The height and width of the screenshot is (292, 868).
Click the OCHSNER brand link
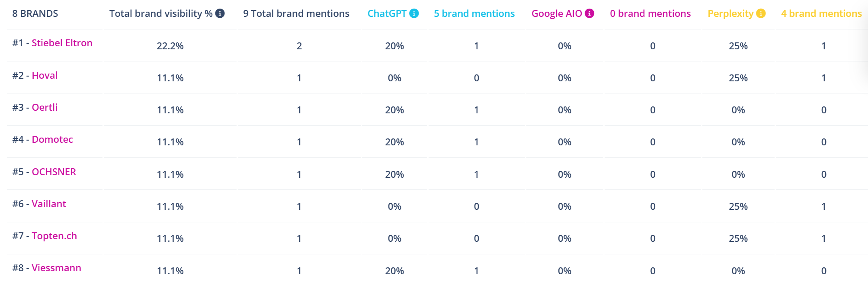point(54,172)
